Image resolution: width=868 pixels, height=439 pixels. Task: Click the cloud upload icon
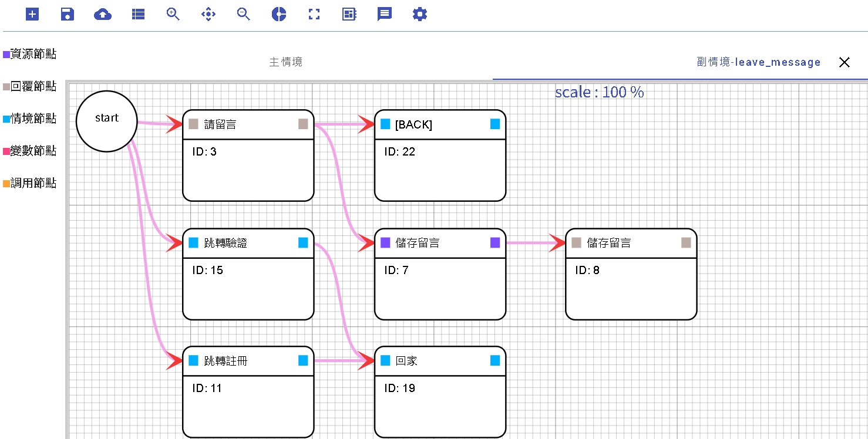(x=103, y=15)
